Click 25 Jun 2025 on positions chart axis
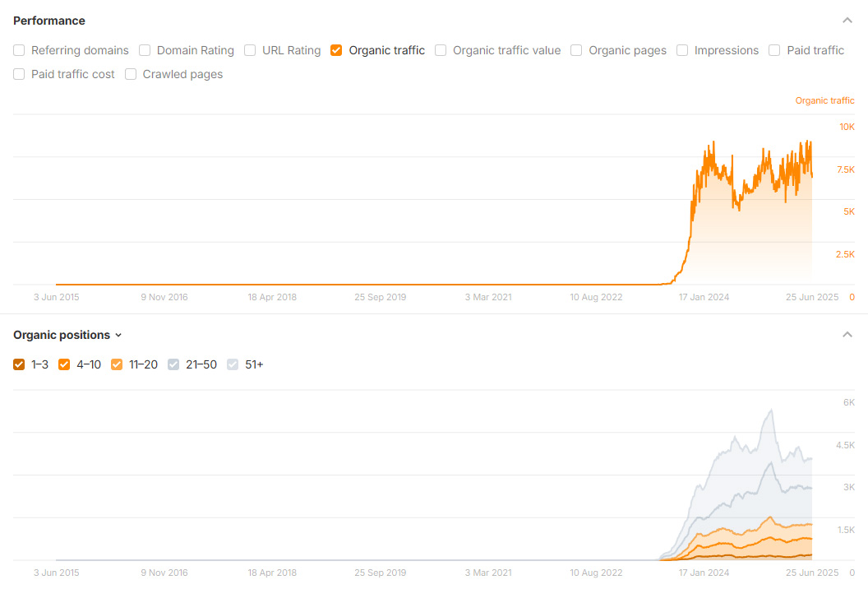 point(812,573)
